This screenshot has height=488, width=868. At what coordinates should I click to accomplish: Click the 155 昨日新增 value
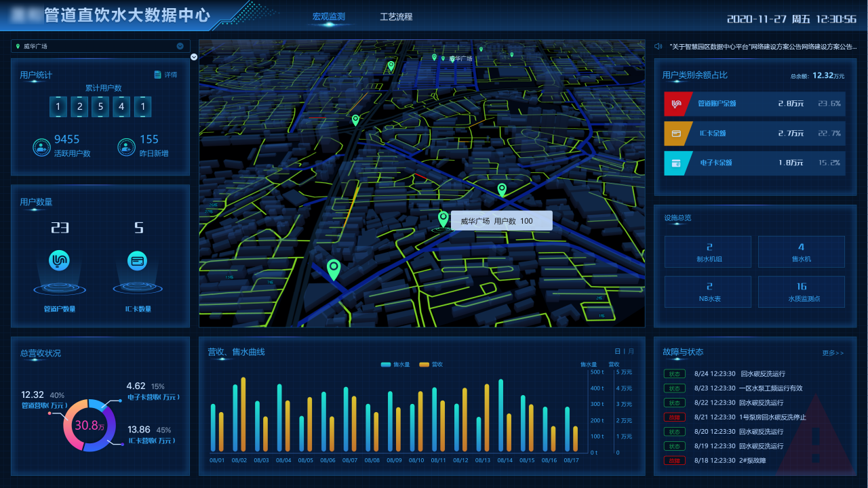click(x=149, y=139)
